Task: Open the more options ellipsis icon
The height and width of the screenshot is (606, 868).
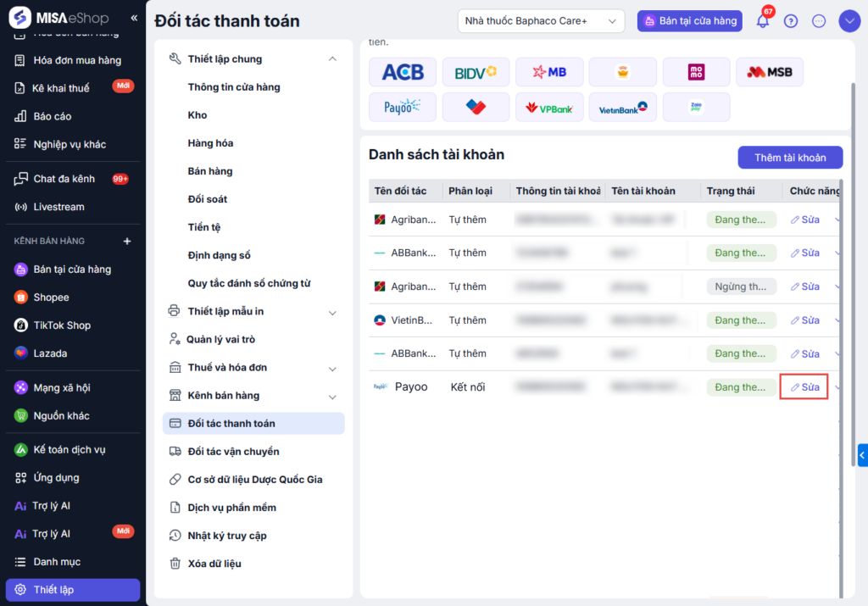Action: coord(819,21)
